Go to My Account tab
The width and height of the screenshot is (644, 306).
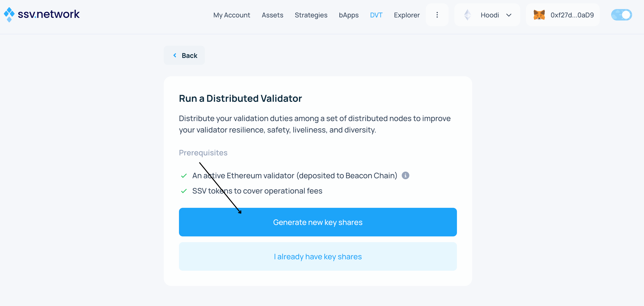[232, 15]
